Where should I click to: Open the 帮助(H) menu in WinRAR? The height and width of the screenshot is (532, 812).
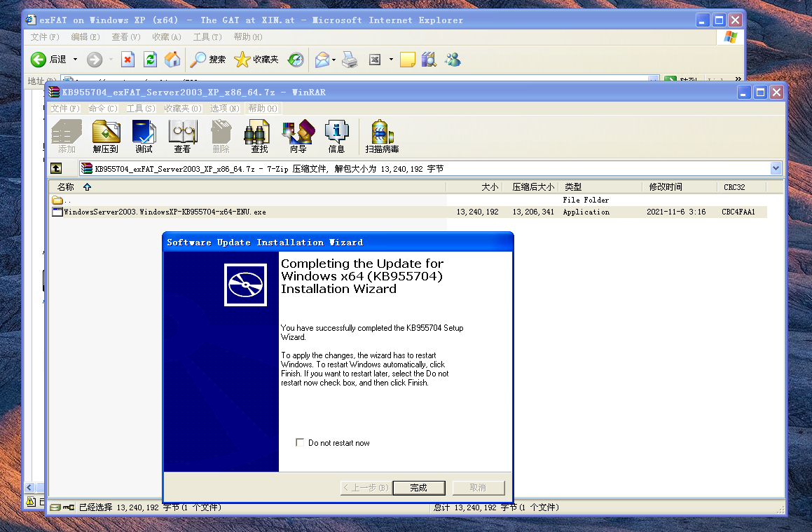point(263,108)
